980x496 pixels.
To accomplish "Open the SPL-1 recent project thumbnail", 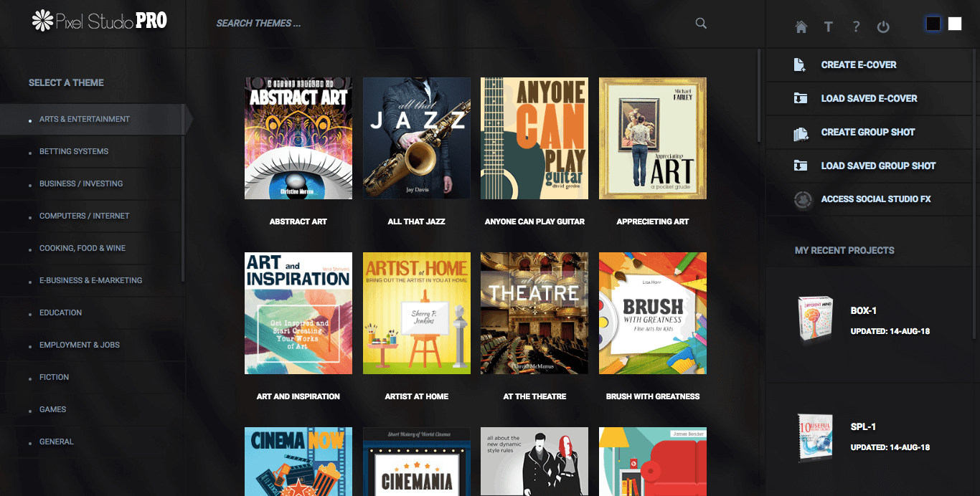I will click(815, 437).
